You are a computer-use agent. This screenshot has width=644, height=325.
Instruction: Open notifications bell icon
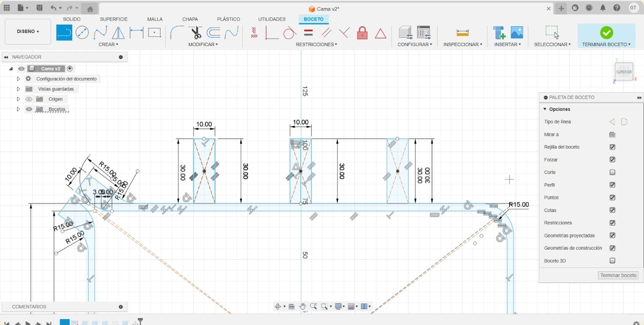pos(603,8)
